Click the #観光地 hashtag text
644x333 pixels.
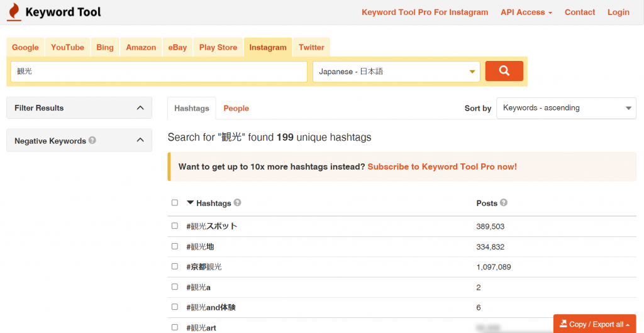pyautogui.click(x=200, y=246)
